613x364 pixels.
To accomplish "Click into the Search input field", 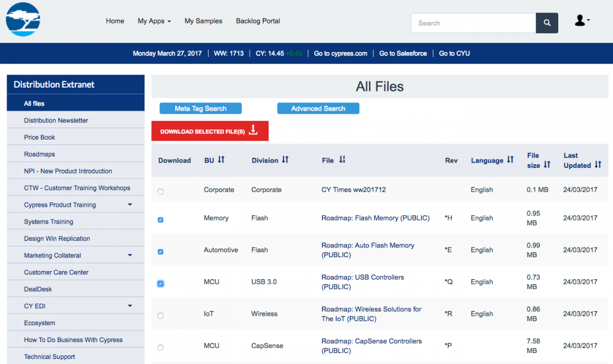I will tap(473, 23).
